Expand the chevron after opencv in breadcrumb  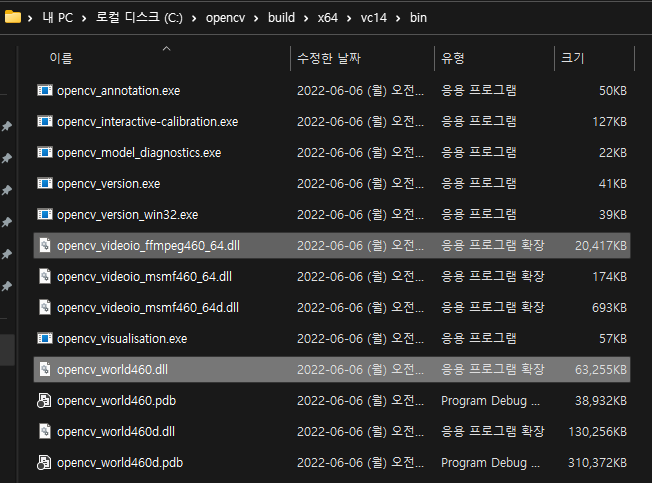[x=256, y=18]
